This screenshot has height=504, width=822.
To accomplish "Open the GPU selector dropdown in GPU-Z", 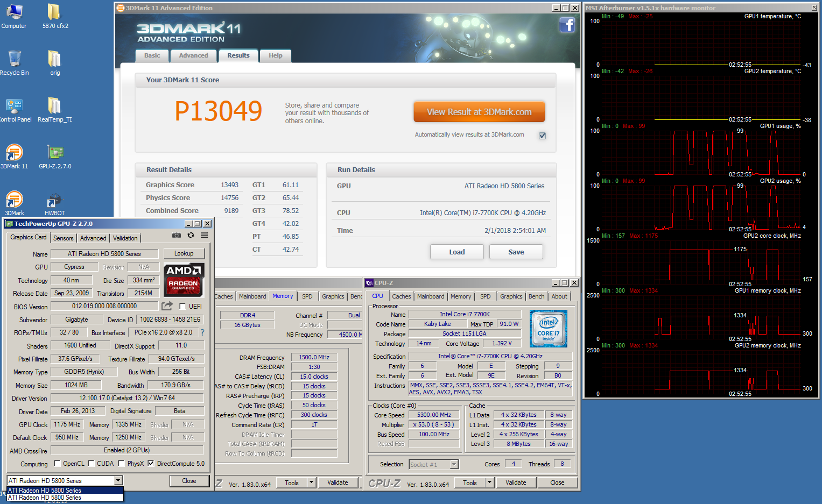I will 118,481.
